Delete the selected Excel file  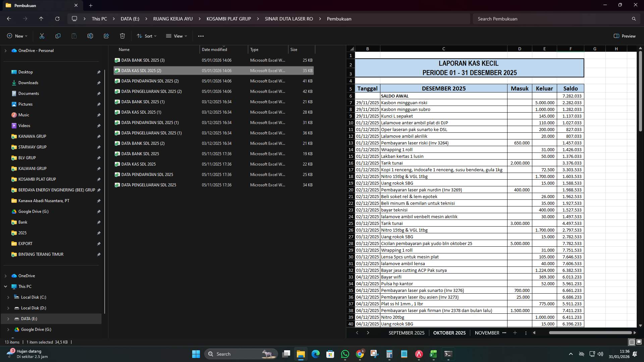click(x=122, y=36)
